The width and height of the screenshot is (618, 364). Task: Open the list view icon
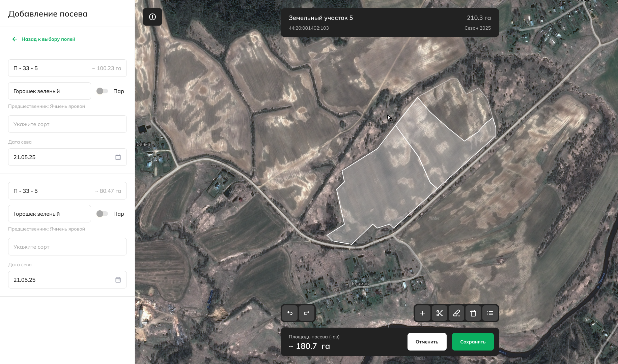490,313
